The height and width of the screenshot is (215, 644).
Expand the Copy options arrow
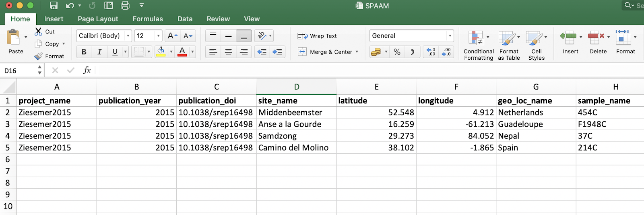(64, 44)
